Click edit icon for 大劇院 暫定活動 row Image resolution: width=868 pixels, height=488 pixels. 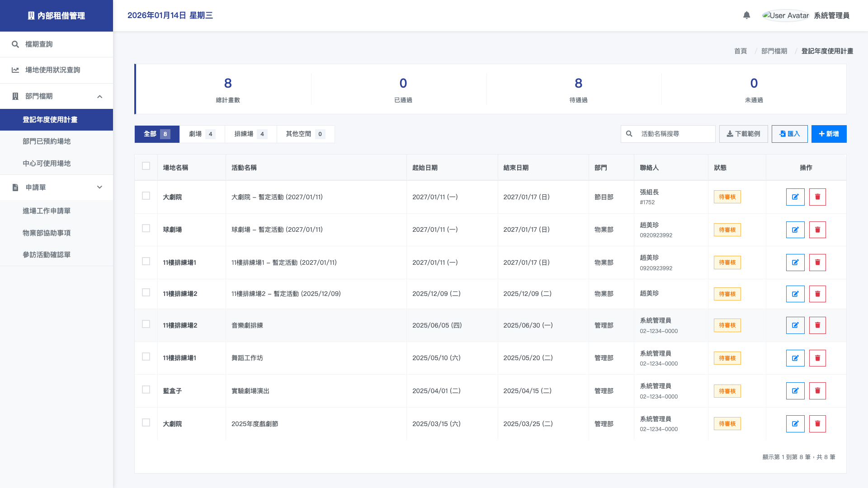point(795,197)
